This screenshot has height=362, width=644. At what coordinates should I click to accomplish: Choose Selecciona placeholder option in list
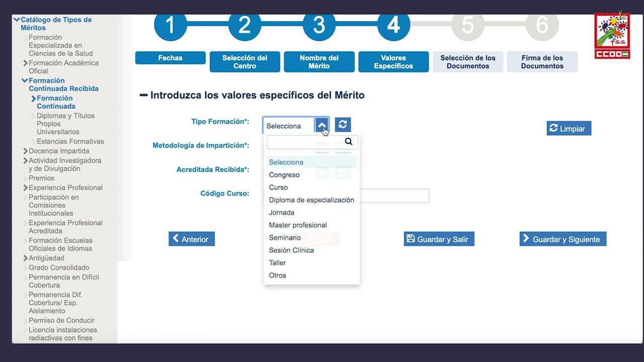311,162
